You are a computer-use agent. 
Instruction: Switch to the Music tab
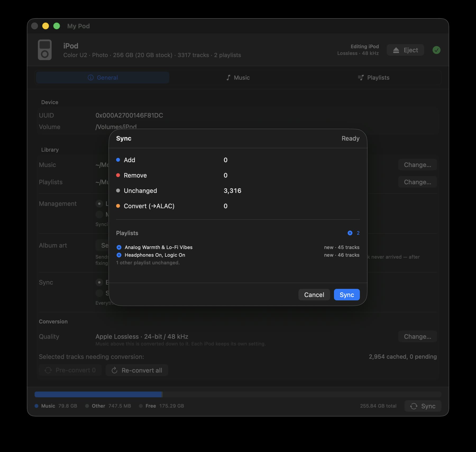coord(238,77)
